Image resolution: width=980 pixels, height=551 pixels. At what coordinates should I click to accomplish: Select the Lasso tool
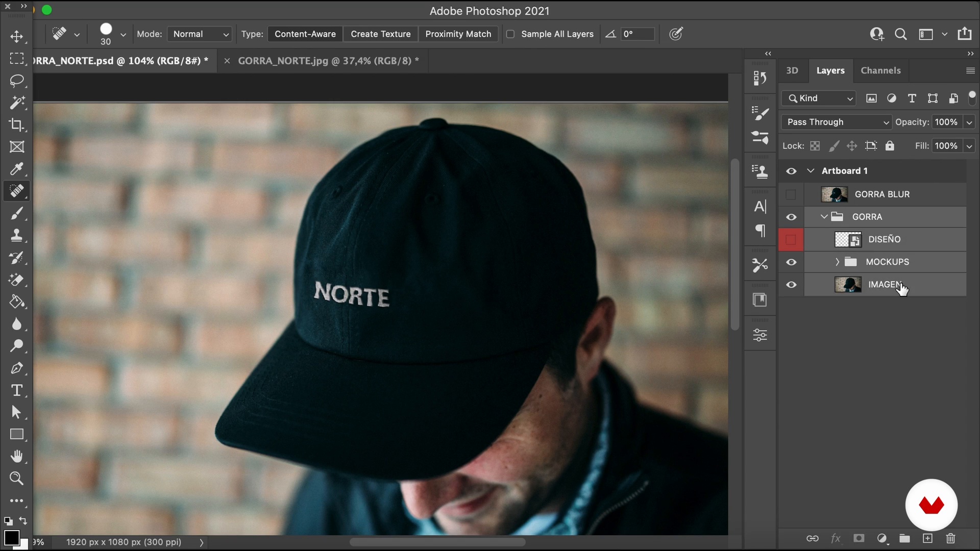click(x=17, y=81)
